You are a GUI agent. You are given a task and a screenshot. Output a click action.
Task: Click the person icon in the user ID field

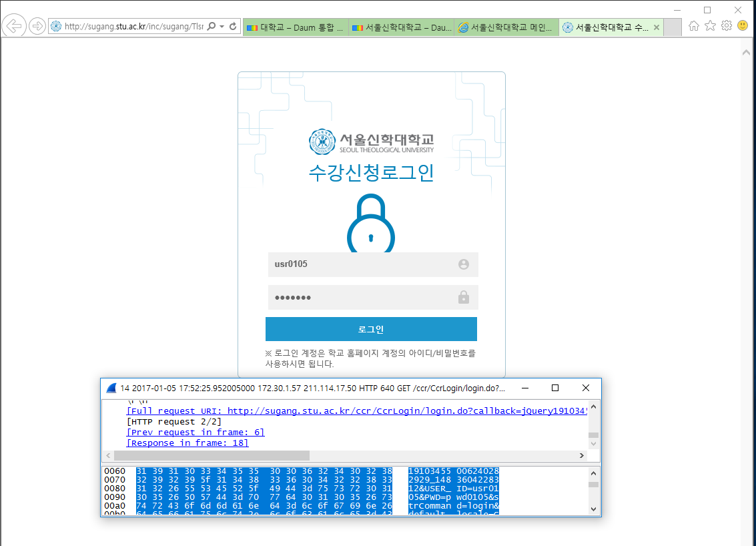tap(463, 264)
